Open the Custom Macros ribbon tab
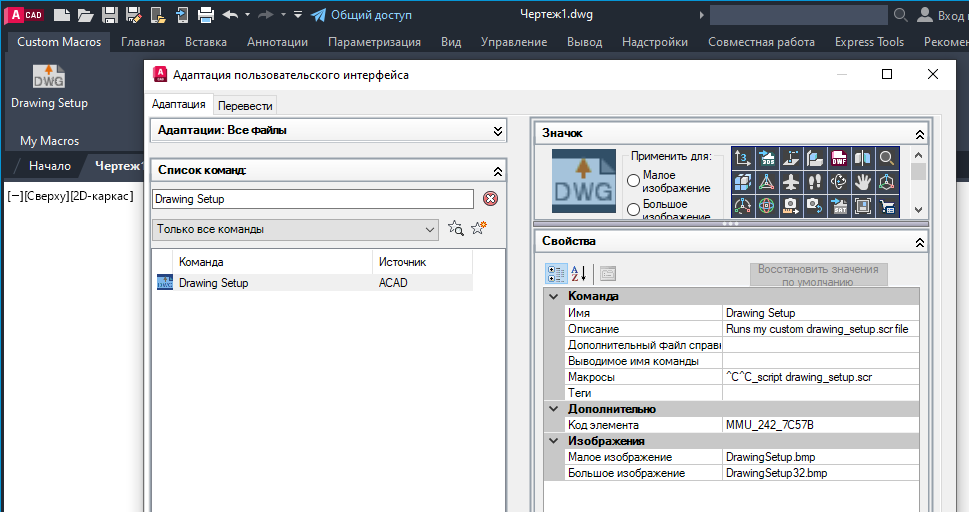The width and height of the screenshot is (969, 512). tap(59, 42)
